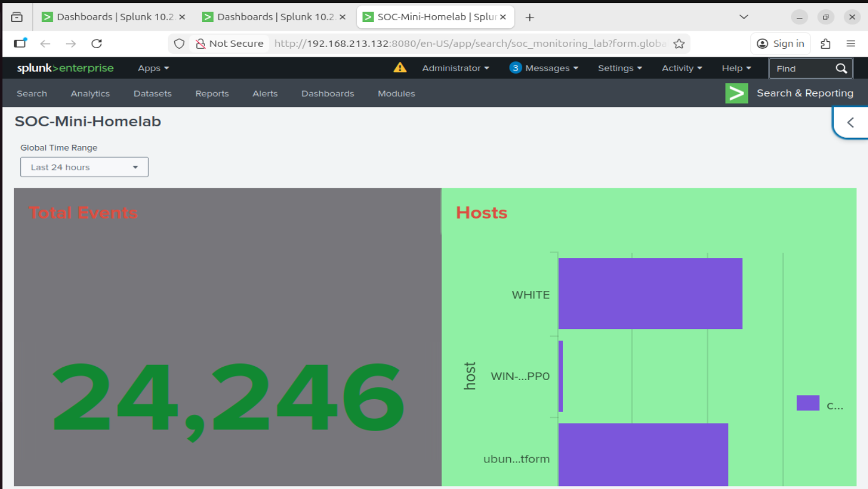Open the Alerts nav item
Viewport: 868px width, 489px height.
click(x=265, y=93)
